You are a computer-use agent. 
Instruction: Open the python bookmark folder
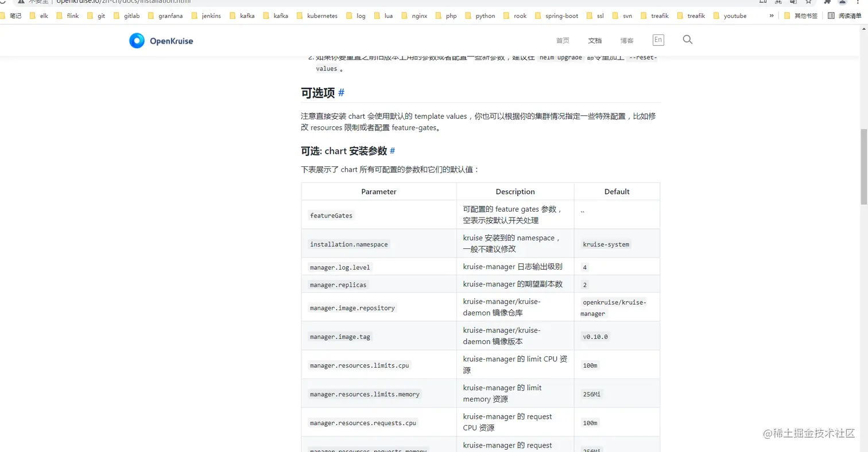point(480,16)
